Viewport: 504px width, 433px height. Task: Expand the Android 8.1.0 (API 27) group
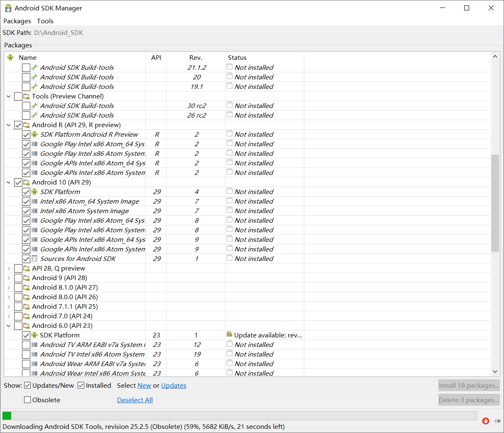[x=9, y=287]
